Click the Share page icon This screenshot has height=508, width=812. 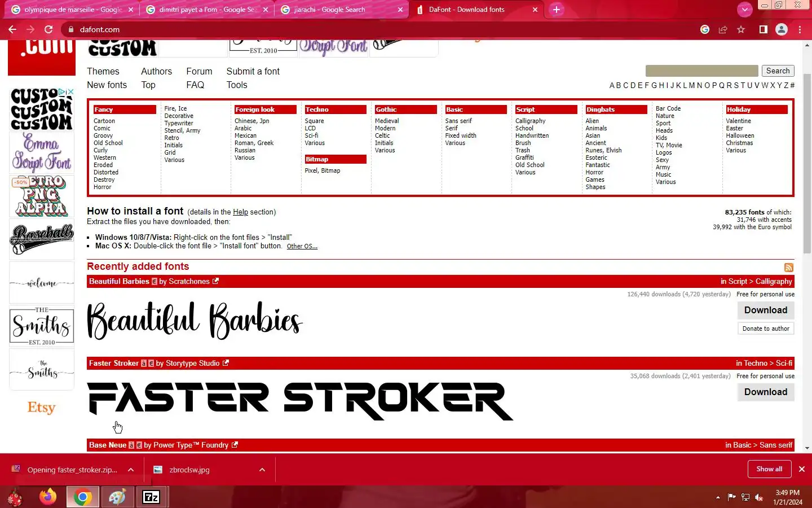click(x=723, y=29)
